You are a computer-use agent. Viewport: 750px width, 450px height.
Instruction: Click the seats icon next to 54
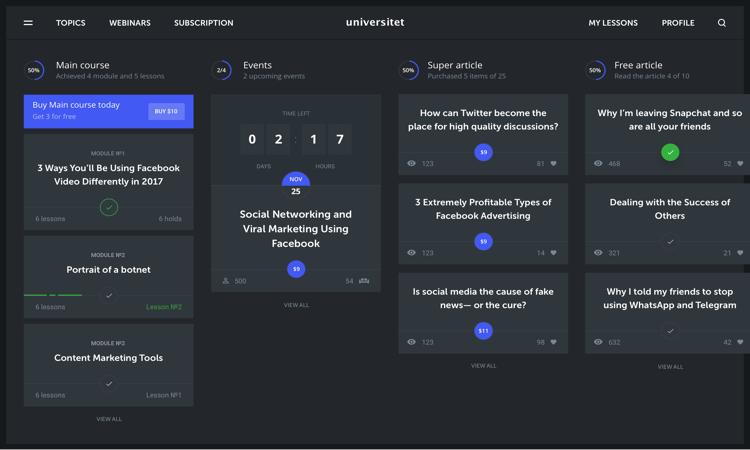coord(364,281)
